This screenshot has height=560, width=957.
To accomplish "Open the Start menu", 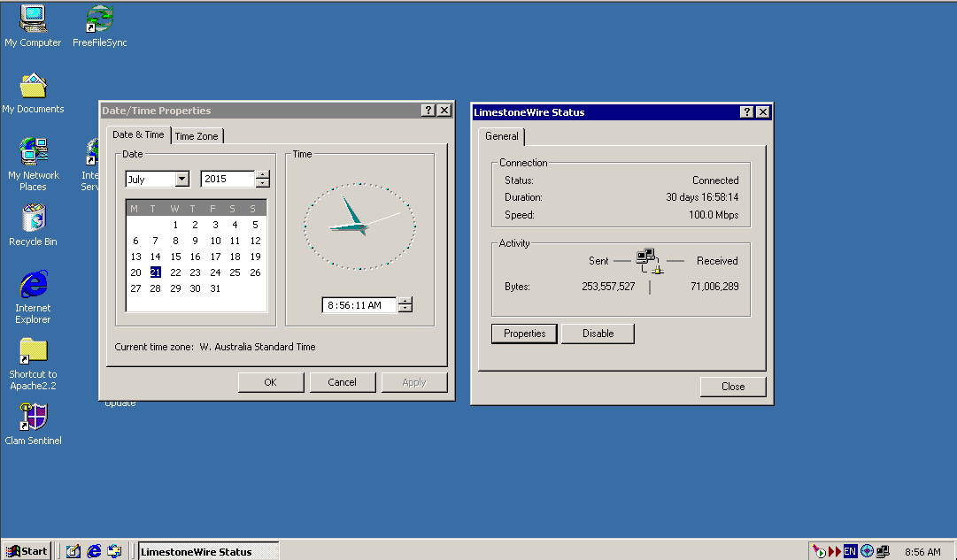I will point(27,551).
